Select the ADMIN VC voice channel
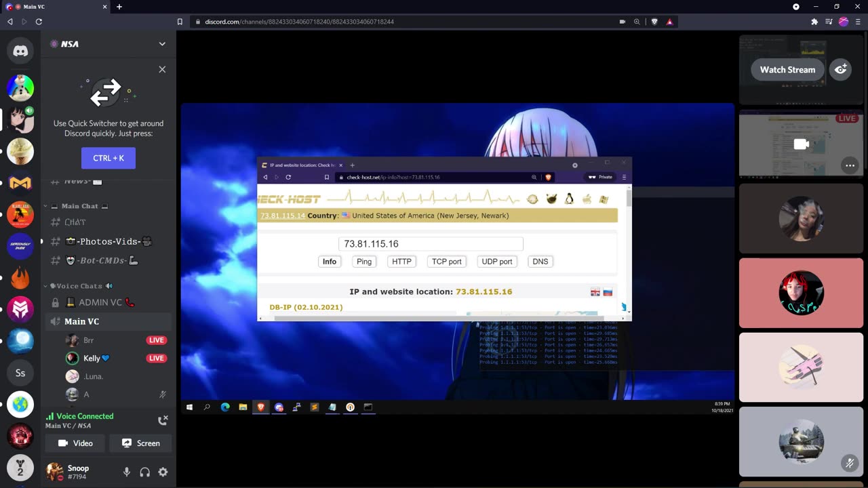Viewport: 868px width, 488px height. point(108,302)
